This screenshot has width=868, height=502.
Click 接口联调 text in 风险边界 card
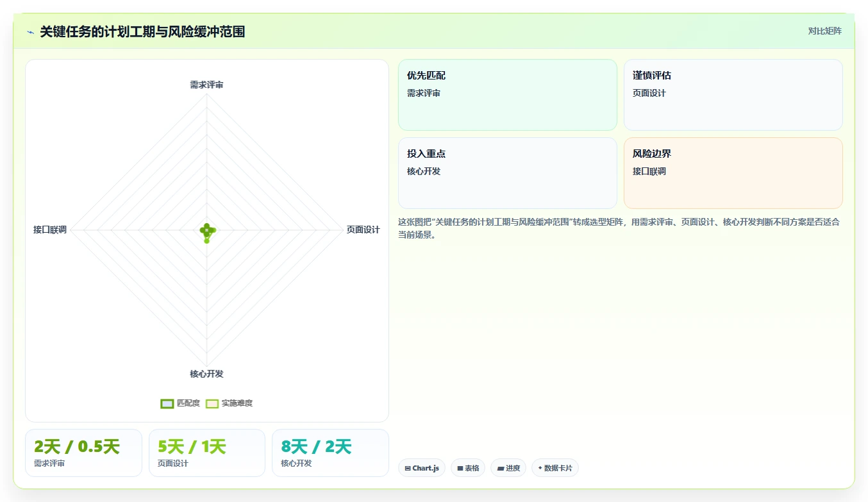649,171
